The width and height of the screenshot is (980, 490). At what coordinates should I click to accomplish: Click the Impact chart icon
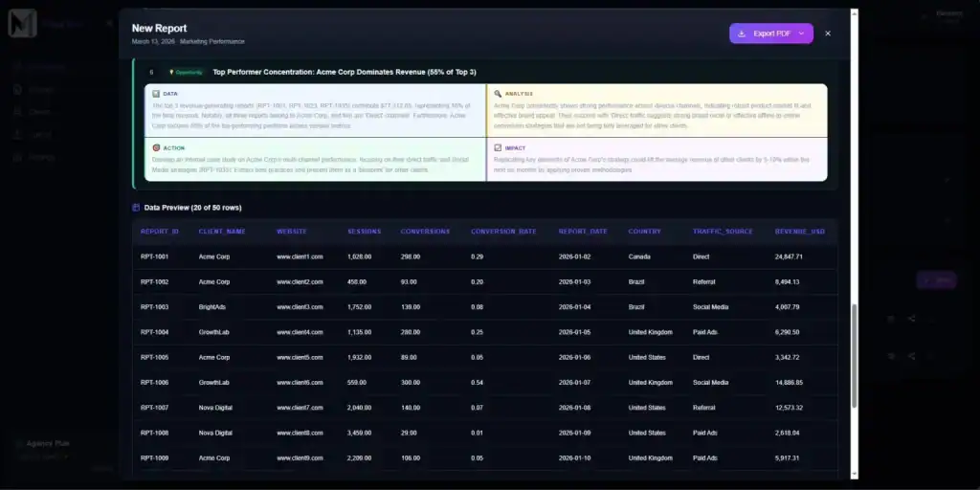(498, 148)
